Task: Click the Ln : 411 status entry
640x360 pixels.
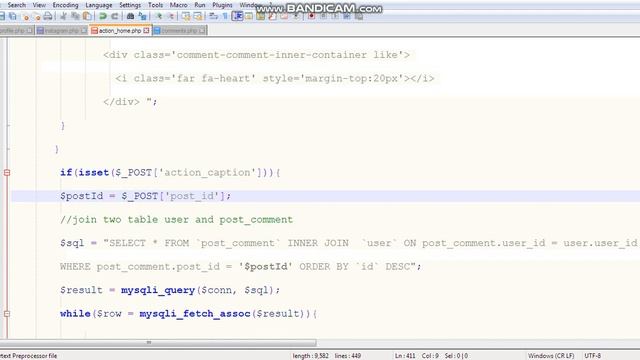Action: [x=405, y=356]
